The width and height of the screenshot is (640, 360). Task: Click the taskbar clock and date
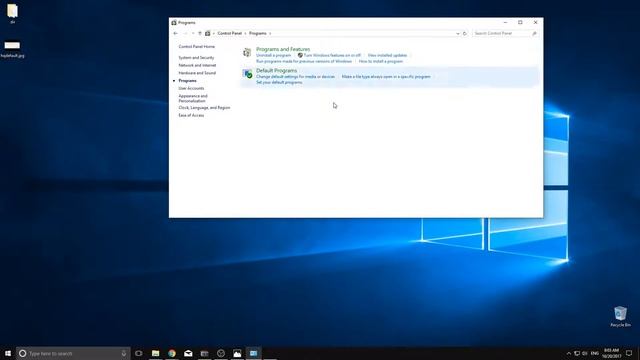click(611, 353)
